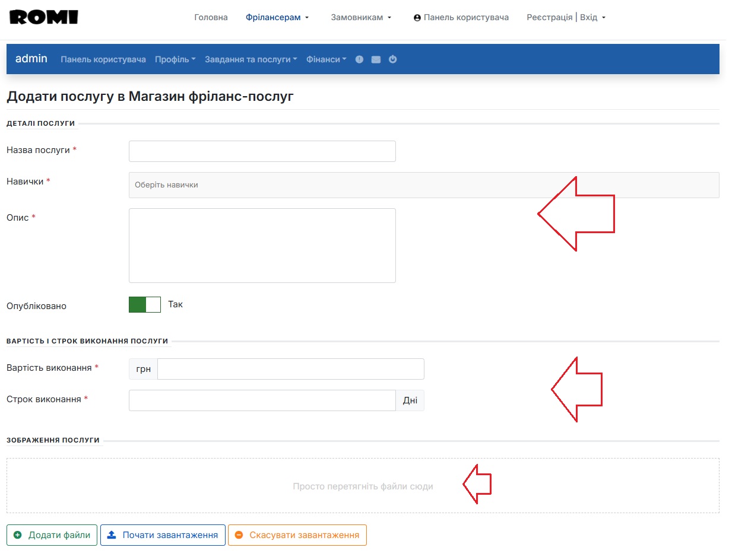Click the ROMI logo

44,17
